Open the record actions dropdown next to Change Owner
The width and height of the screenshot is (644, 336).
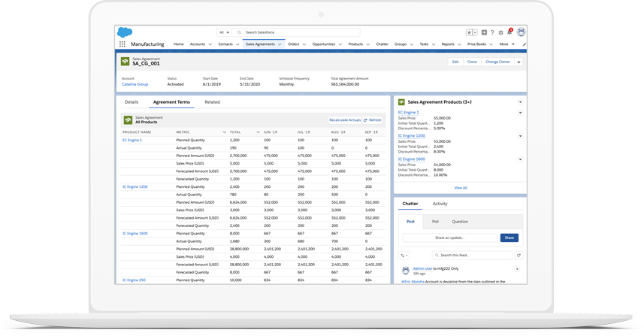click(x=519, y=62)
